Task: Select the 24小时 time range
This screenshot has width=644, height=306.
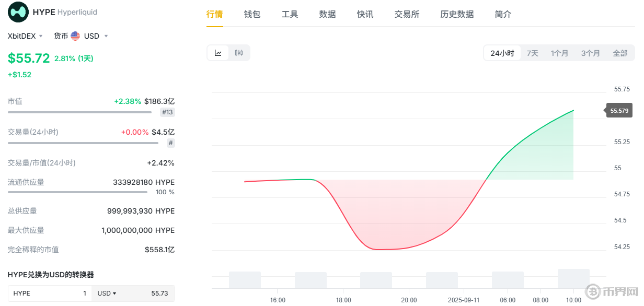Action: pyautogui.click(x=502, y=53)
